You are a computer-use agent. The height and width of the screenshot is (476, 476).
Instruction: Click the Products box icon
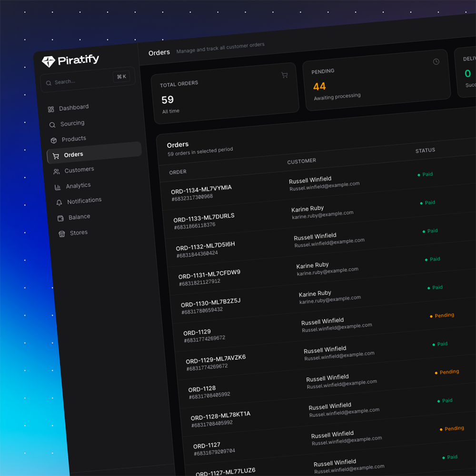click(54, 140)
